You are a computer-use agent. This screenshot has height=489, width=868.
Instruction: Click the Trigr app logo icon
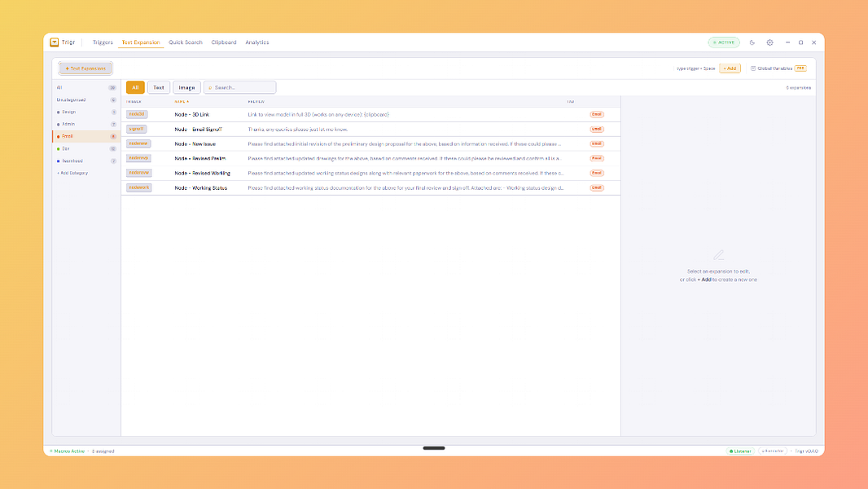[55, 42]
